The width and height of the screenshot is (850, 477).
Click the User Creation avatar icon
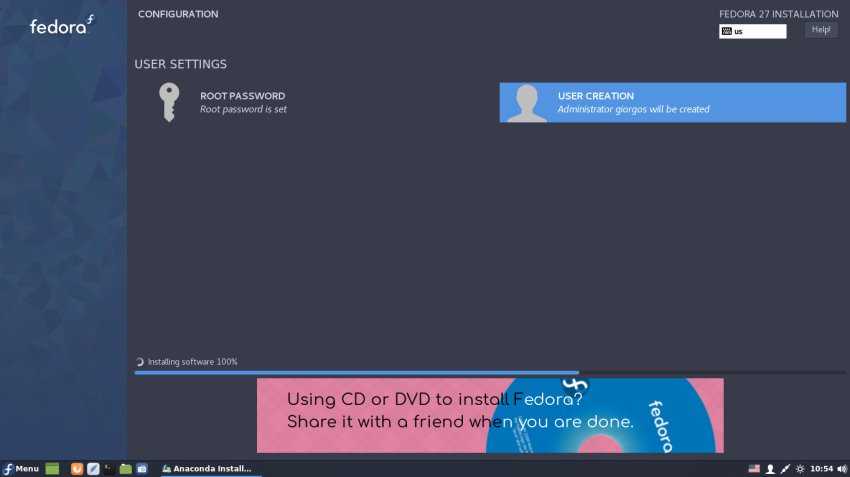click(x=526, y=102)
